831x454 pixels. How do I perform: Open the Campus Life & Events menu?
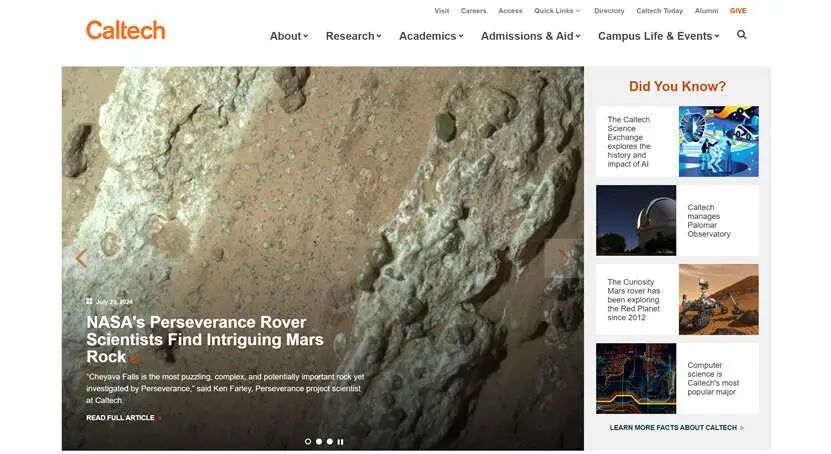point(658,36)
